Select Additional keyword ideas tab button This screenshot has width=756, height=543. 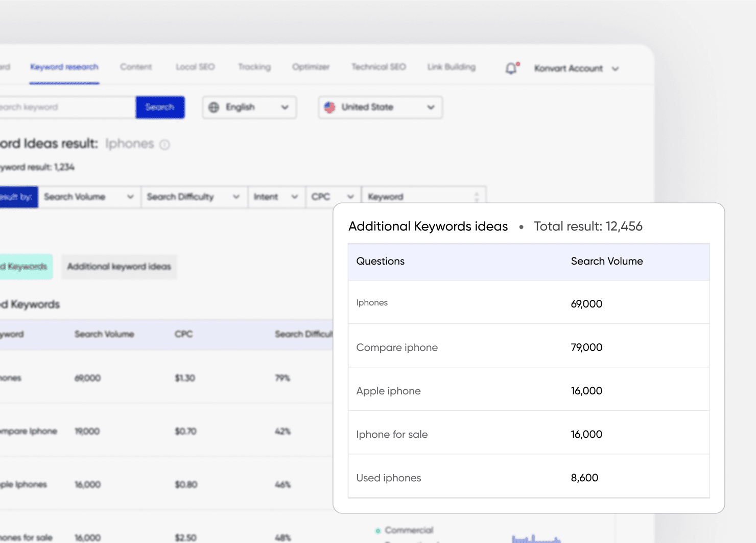click(x=119, y=267)
